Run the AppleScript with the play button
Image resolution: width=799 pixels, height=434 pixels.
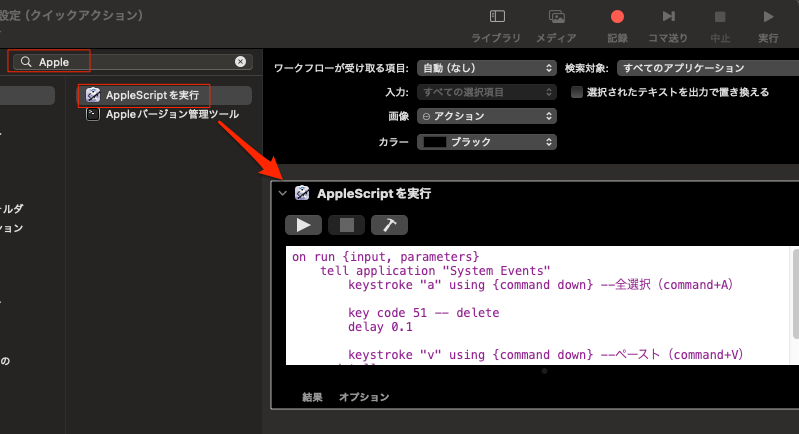(x=304, y=225)
